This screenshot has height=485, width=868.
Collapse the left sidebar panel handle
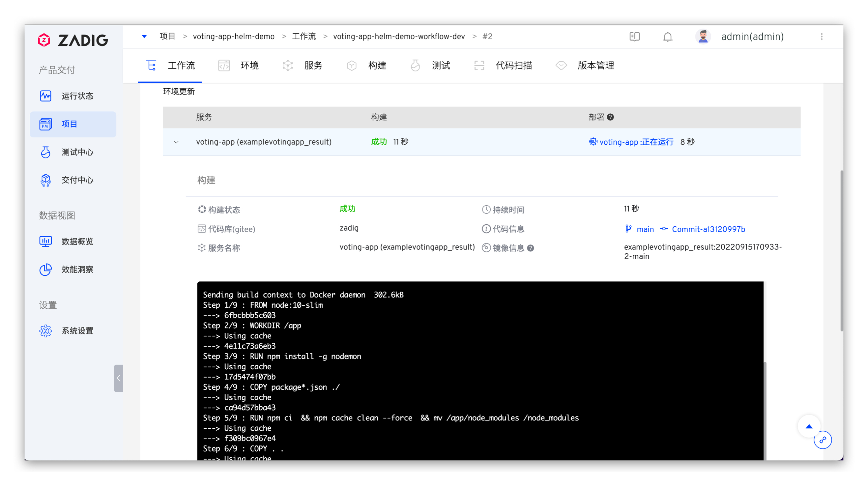coord(118,378)
